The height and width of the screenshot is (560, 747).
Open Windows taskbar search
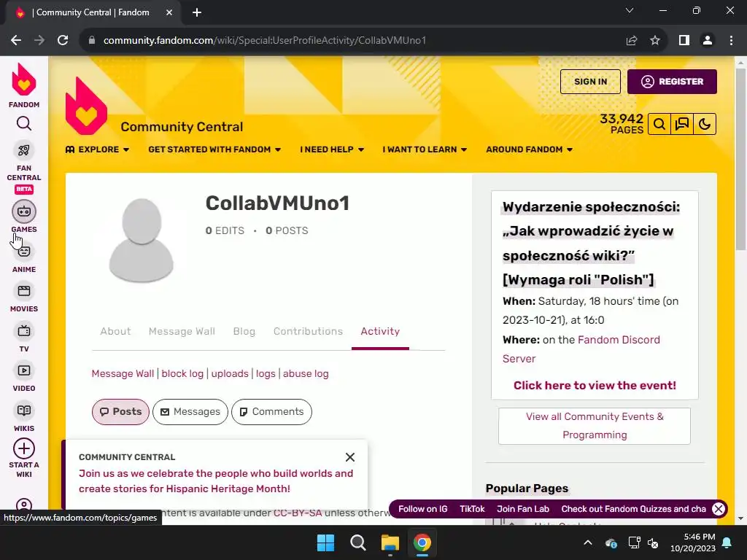pyautogui.click(x=357, y=542)
